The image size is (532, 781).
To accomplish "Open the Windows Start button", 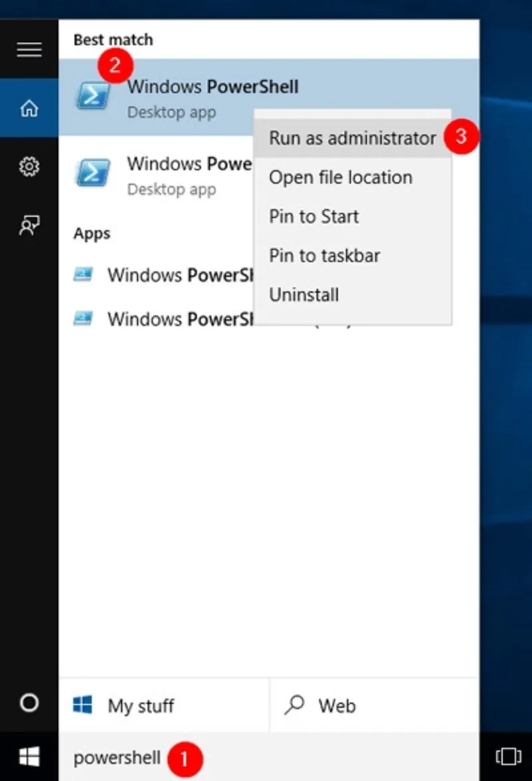I will 29,756.
